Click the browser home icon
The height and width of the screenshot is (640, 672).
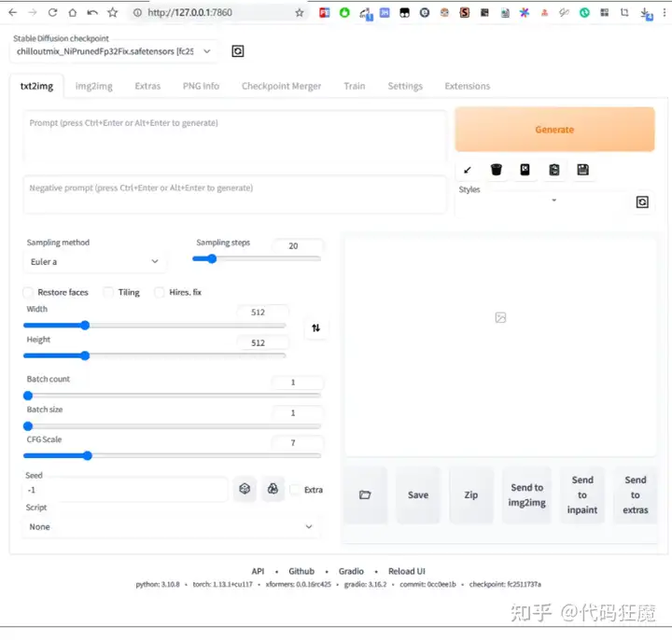pyautogui.click(x=73, y=13)
